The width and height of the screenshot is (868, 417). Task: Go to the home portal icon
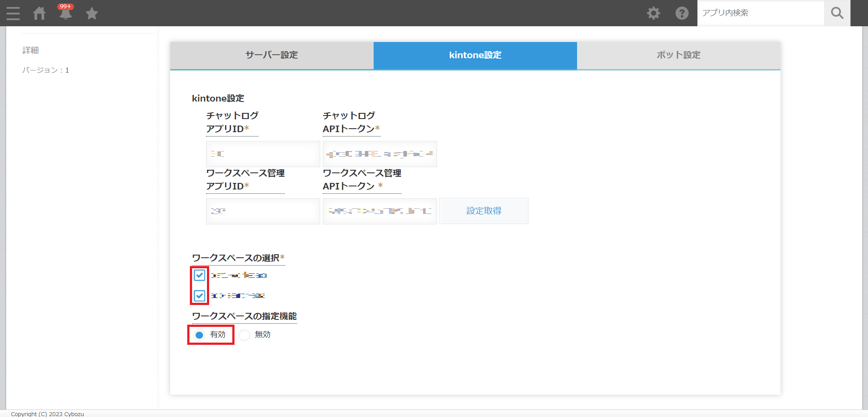tap(39, 13)
